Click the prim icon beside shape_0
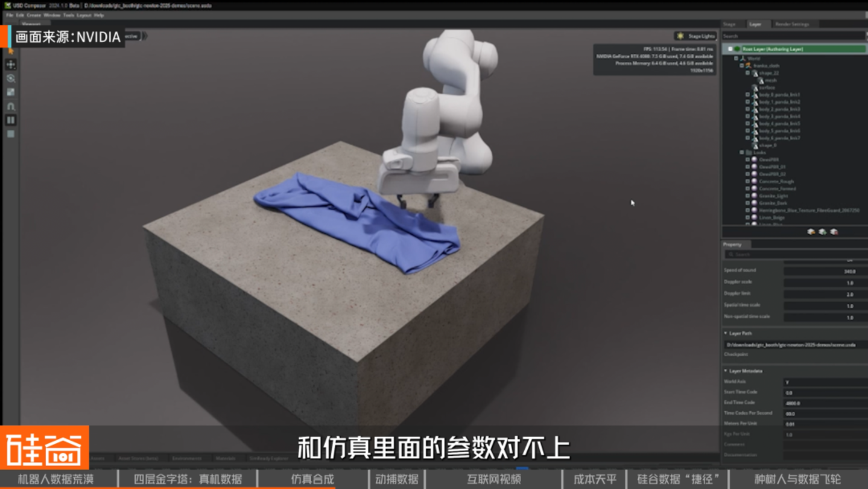The height and width of the screenshot is (489, 868). [x=755, y=145]
